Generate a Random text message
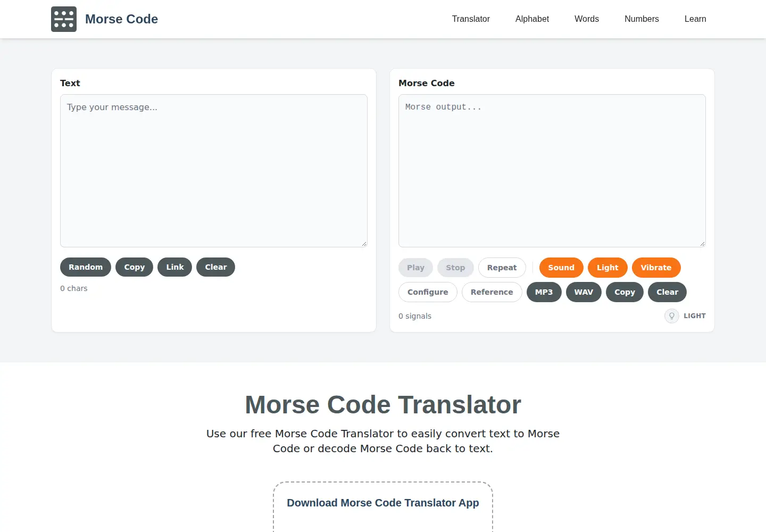The width and height of the screenshot is (766, 532). click(x=86, y=267)
